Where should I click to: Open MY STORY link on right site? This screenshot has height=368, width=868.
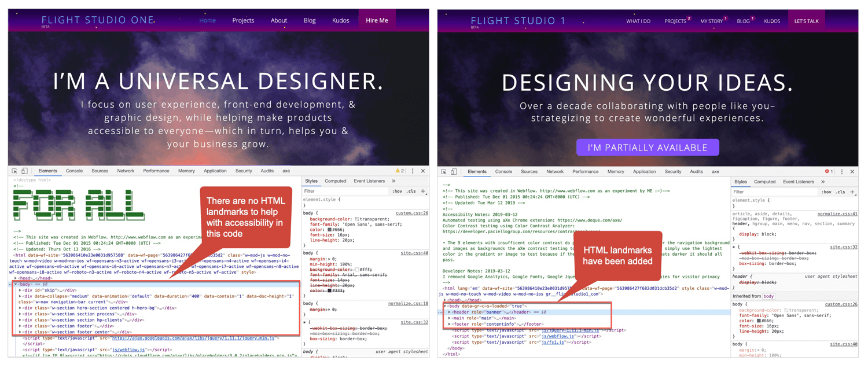click(712, 21)
